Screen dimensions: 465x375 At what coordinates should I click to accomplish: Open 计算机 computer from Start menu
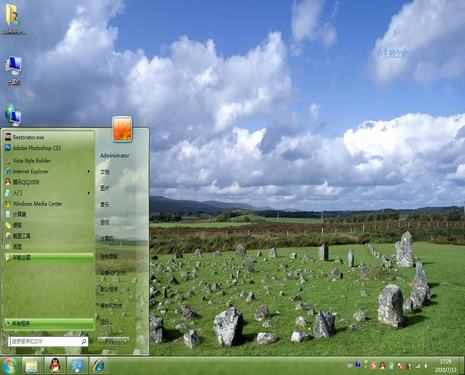coord(107,239)
